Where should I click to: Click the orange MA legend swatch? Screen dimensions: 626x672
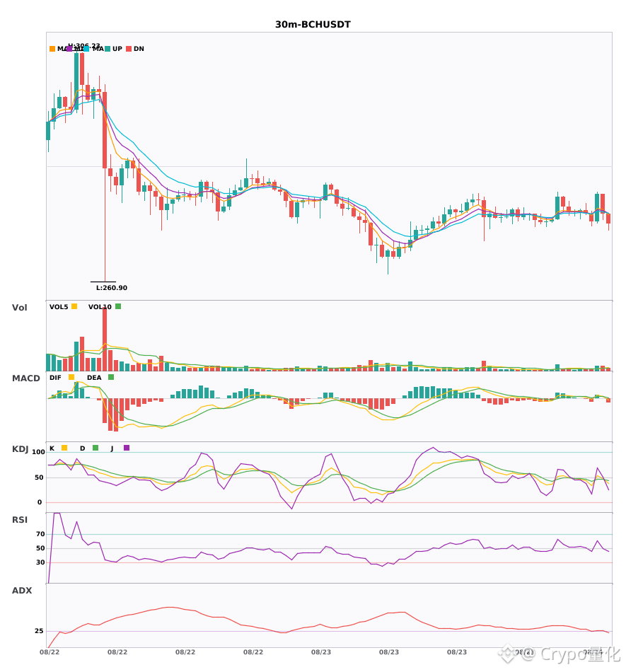tap(52, 49)
